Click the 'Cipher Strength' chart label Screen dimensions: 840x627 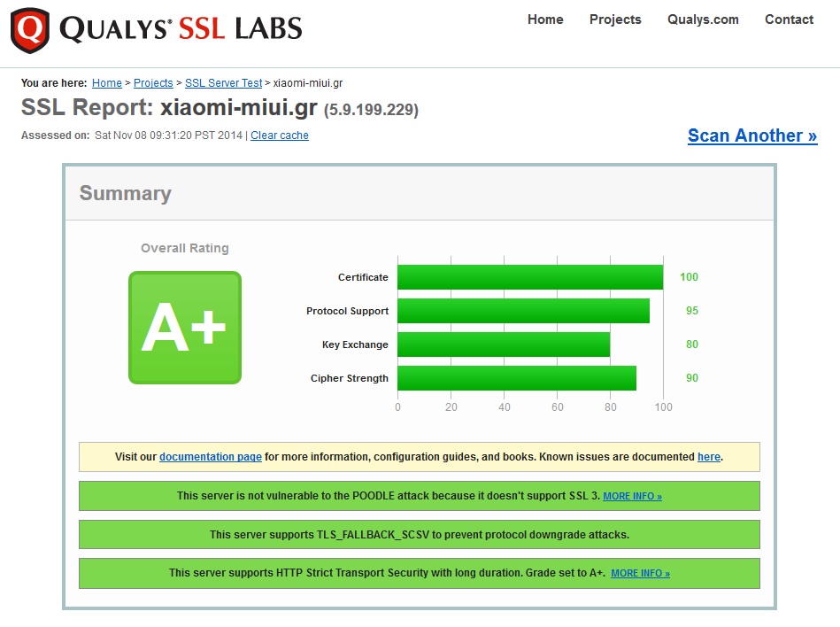click(350, 378)
